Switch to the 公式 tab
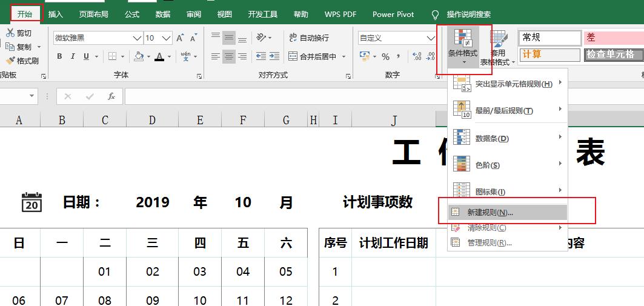 click(132, 15)
